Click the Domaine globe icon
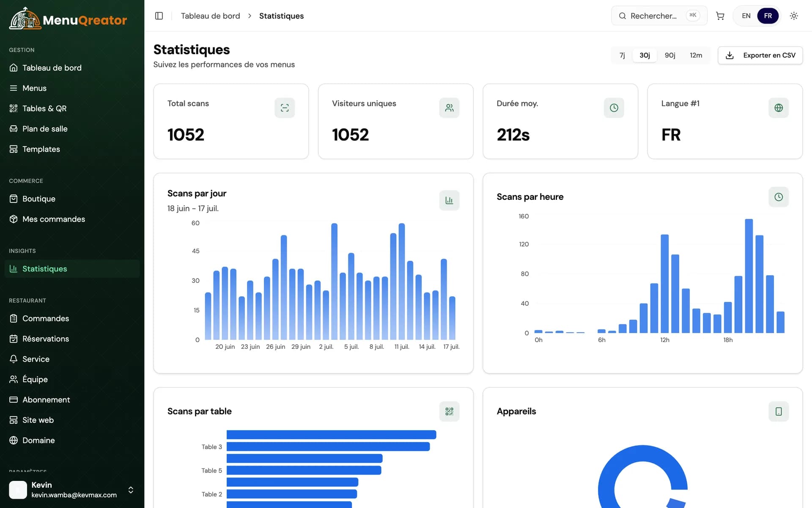 (x=14, y=440)
